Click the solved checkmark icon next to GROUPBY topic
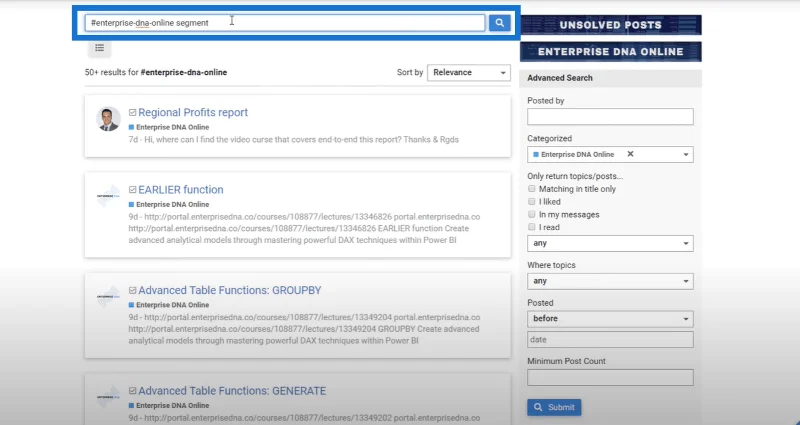Screen dimensions: 800x425 (133, 290)
